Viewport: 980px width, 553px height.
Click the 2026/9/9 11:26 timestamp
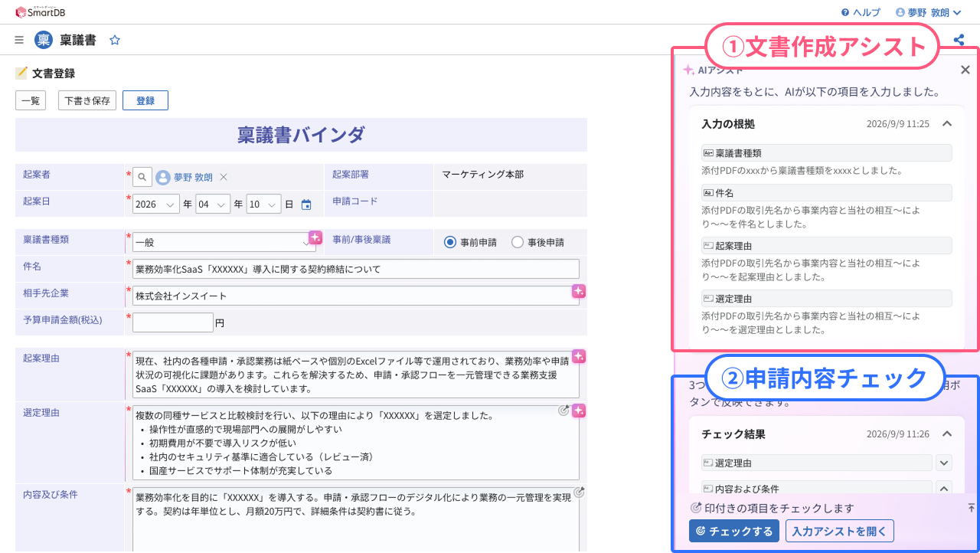[897, 434]
